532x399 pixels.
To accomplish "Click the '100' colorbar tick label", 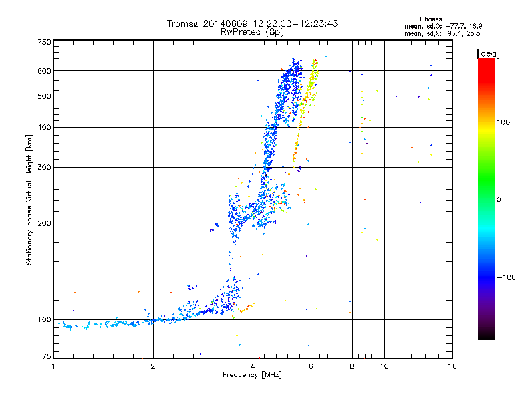I will 503,122.
